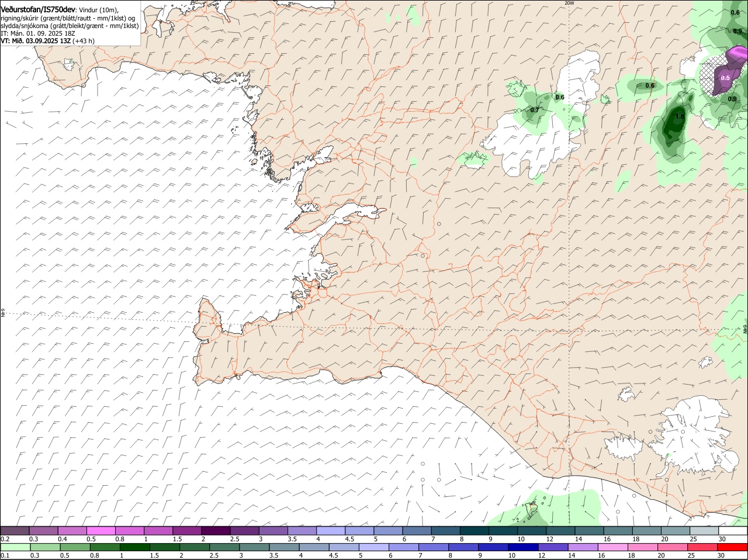Screen dimensions: 748x560
Task: Click the snow legend label 25
Action: pyautogui.click(x=693, y=539)
